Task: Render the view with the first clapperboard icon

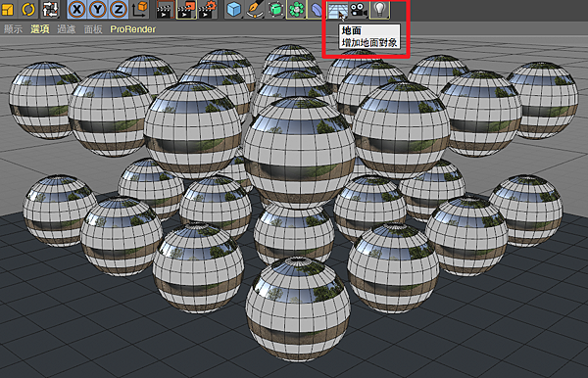Action: point(165,10)
